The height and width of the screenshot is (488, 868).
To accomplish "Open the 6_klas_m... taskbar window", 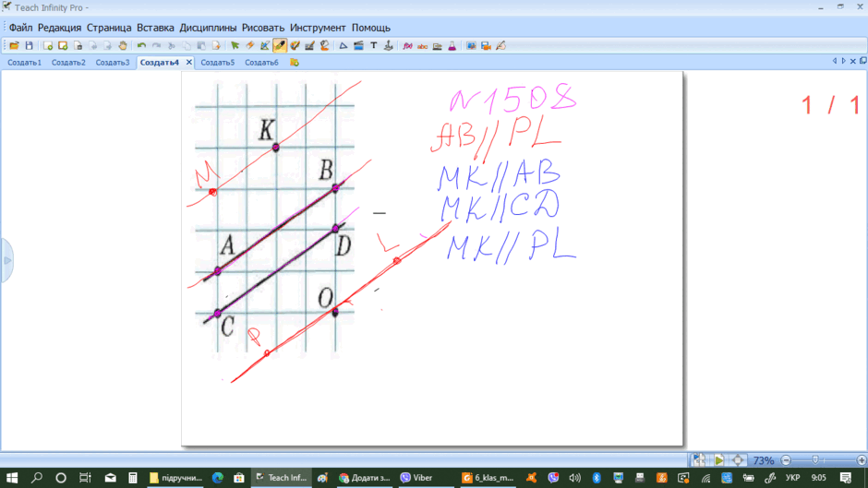I will (x=488, y=478).
